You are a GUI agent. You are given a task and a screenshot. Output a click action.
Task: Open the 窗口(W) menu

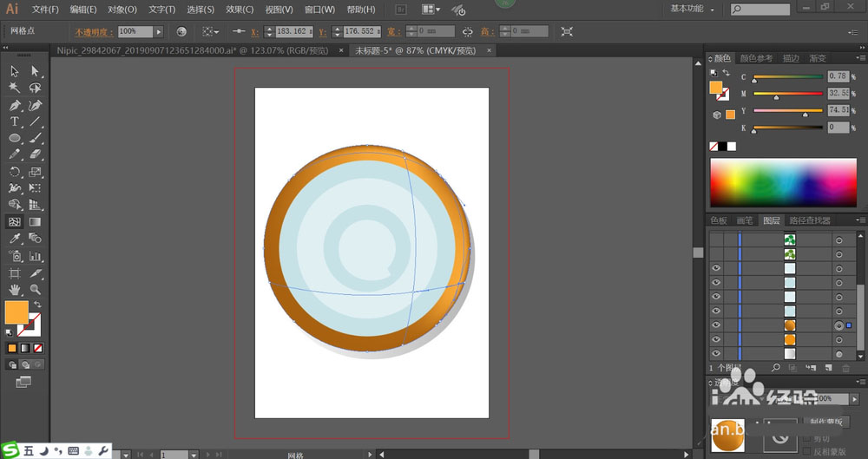pyautogui.click(x=320, y=10)
